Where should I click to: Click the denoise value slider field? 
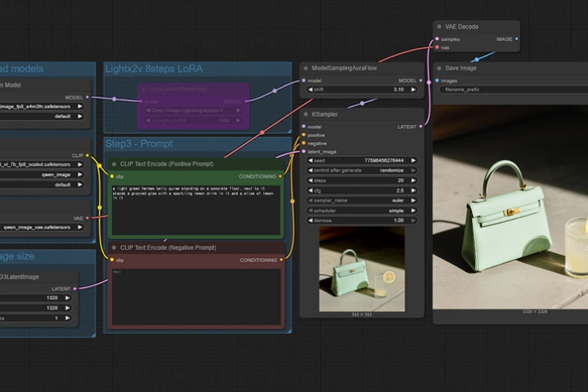(363, 220)
